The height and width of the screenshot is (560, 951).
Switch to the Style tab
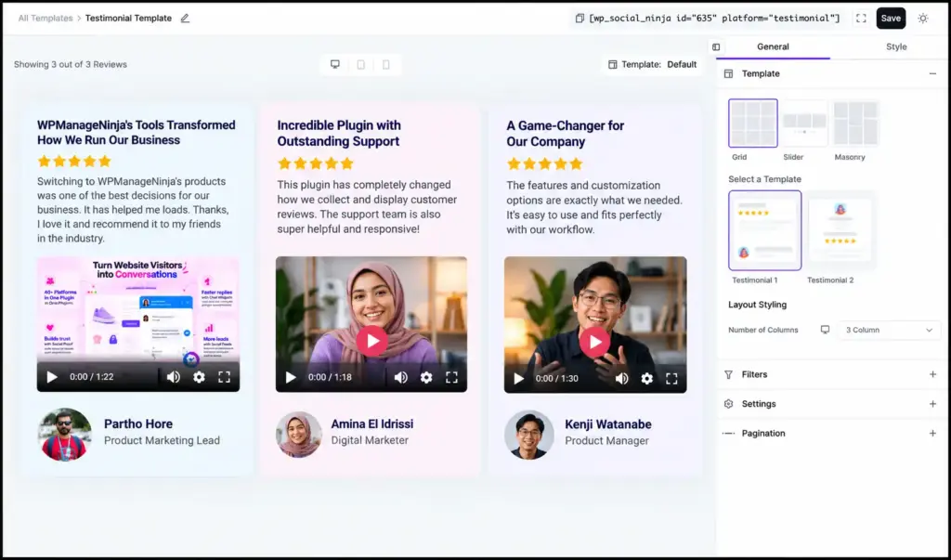[896, 46]
